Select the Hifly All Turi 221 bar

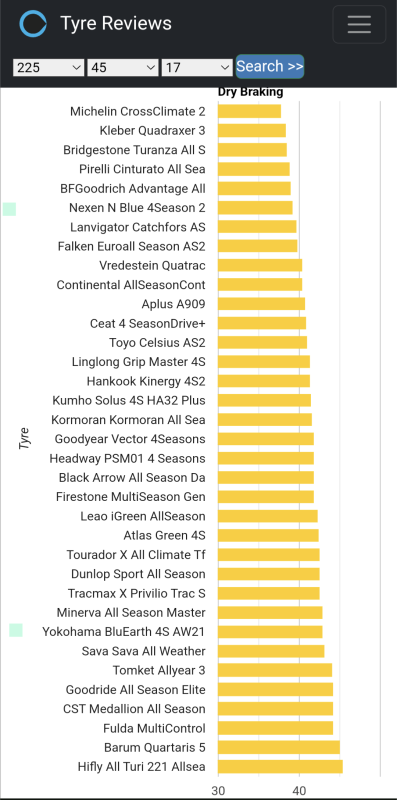280,767
